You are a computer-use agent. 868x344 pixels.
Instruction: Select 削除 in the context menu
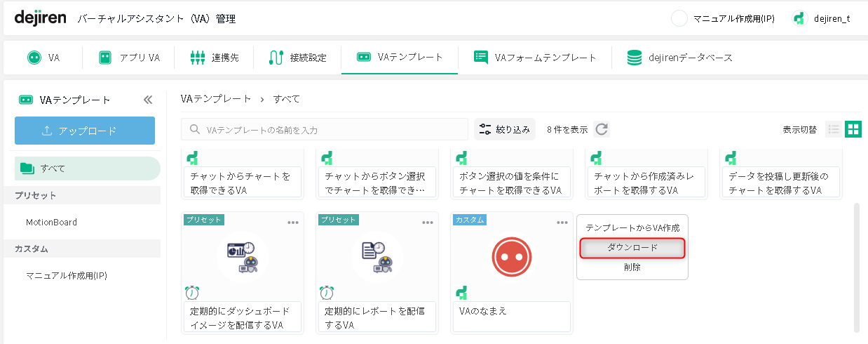[632, 267]
